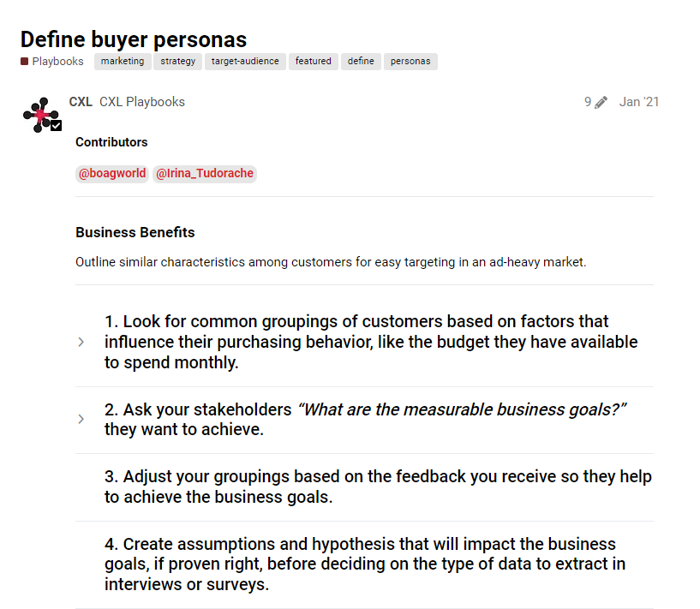Click the verified checkmark badge on avatar
This screenshot has height=609, width=700.
point(57,125)
